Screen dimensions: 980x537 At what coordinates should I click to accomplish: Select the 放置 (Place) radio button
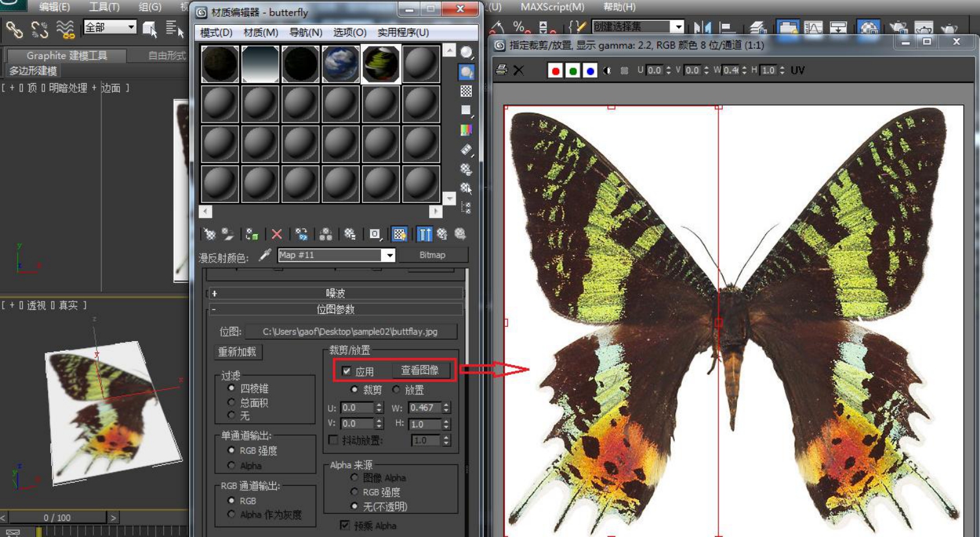[x=396, y=390]
